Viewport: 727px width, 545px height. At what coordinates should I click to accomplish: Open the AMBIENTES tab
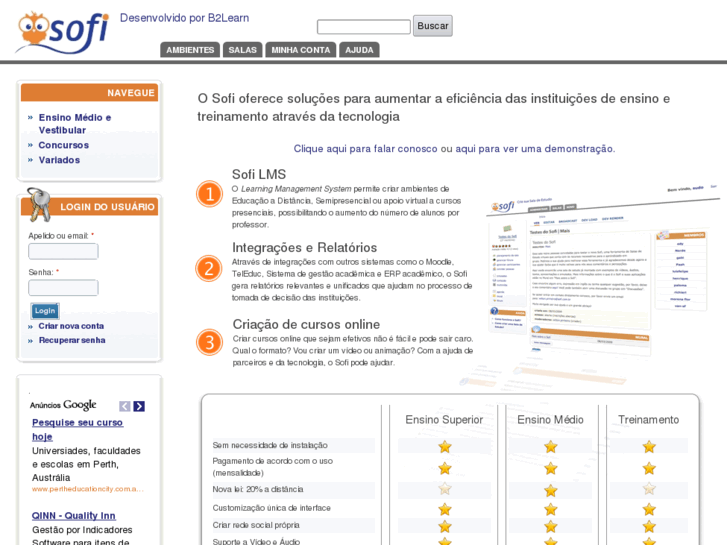(x=190, y=50)
